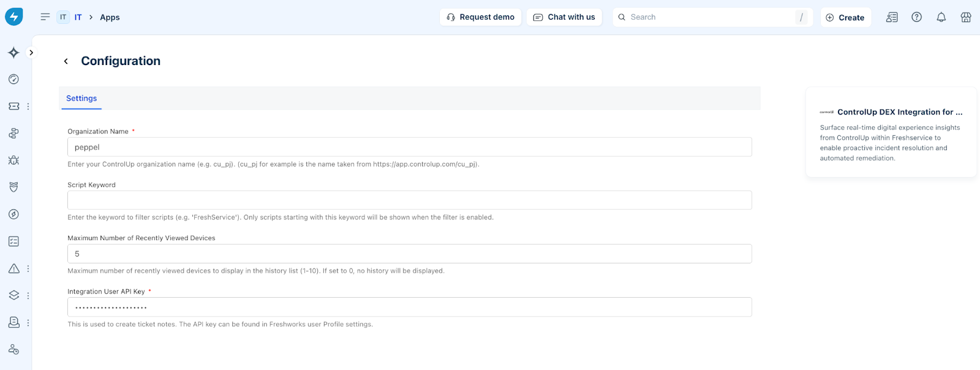The width and height of the screenshot is (980, 370).
Task: Click the ControlUp DEX Integration title
Action: click(x=900, y=112)
